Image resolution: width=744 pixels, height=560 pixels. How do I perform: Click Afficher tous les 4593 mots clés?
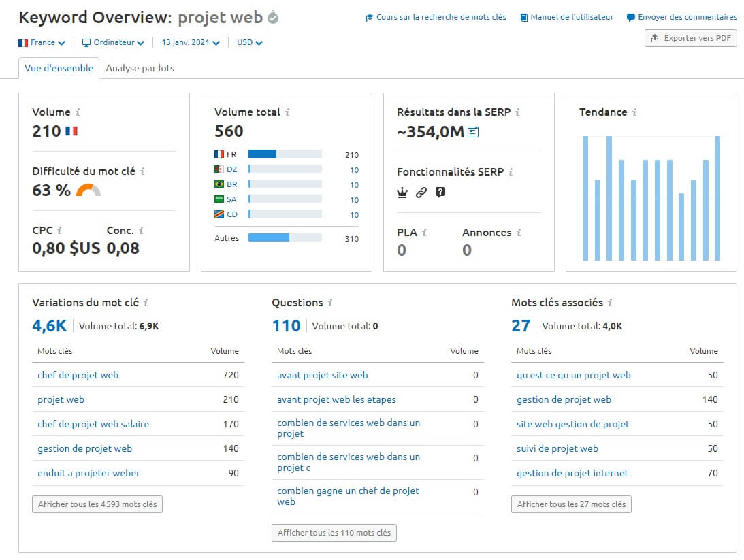click(x=97, y=504)
